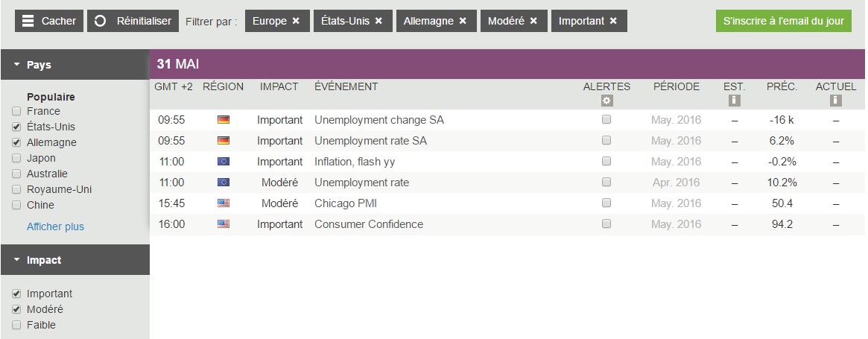Viewport: 868px width, 339px height.
Task: Collapse the Pays filter section
Action: click(17, 65)
